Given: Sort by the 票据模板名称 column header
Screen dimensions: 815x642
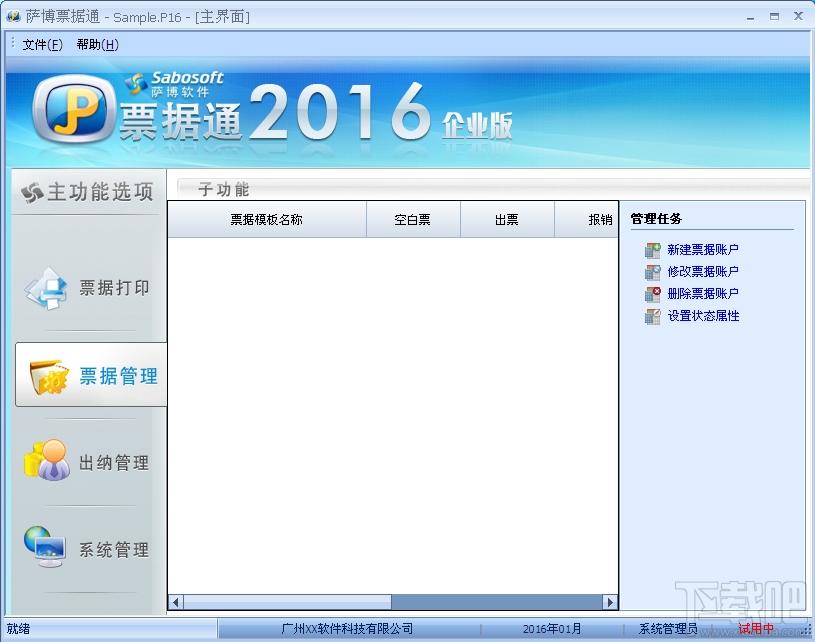Looking at the screenshot, I should (x=267, y=219).
